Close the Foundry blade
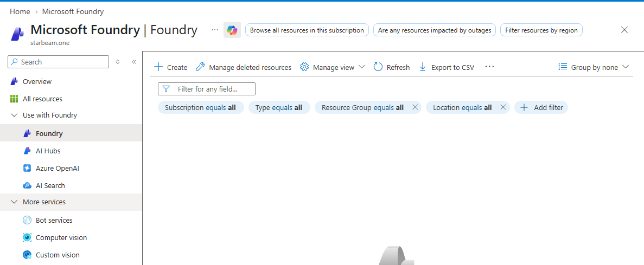 tap(624, 30)
